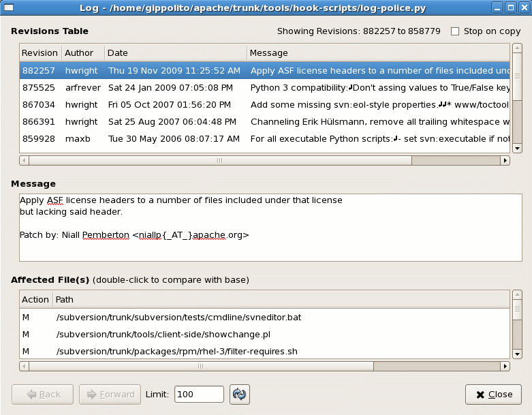532x415 pixels.
Task: Select revision 859928 by maxb
Action: [x=265, y=139]
